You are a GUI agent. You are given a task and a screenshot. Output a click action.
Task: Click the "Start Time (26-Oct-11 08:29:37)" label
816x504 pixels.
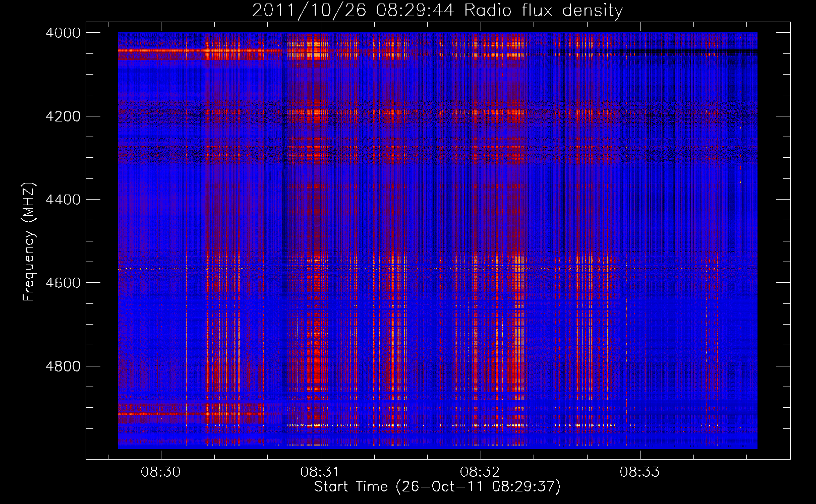tap(437, 487)
